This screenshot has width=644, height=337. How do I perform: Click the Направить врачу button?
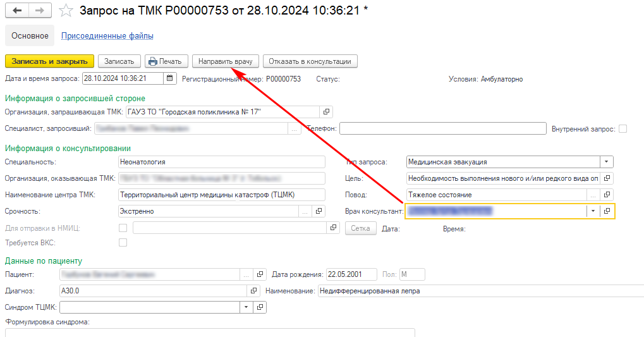click(225, 61)
